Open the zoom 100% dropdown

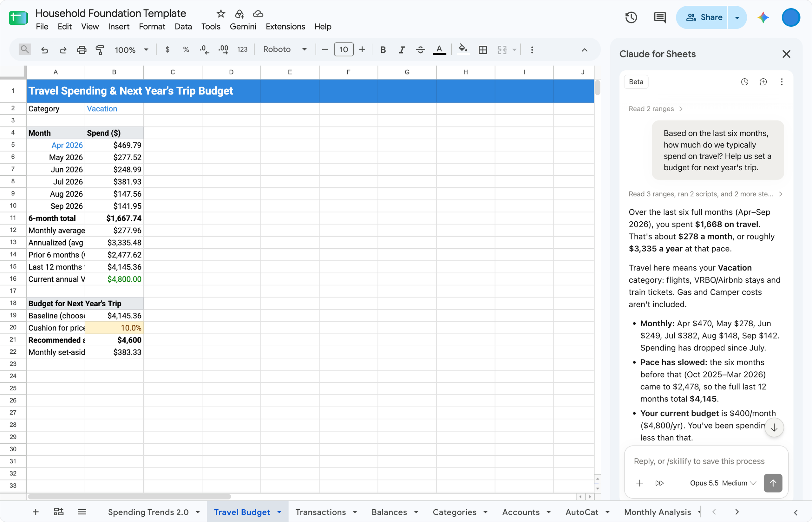point(132,50)
